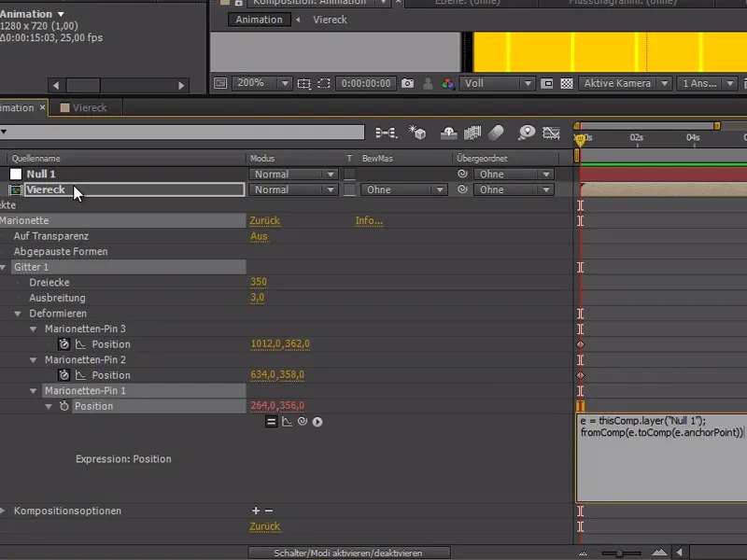Toggle the stopwatch for Marionetten-Pin 3 Position
The height and width of the screenshot is (560, 747).
pos(63,343)
